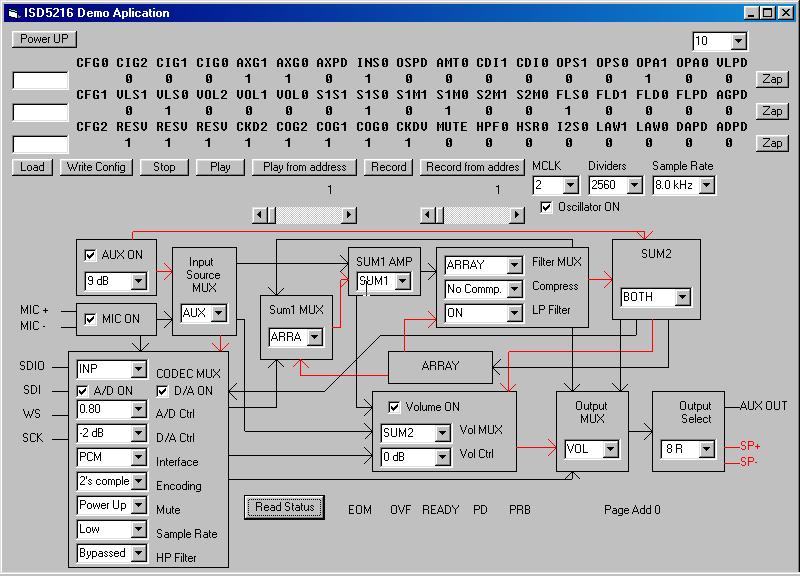Click left arrow of record address slider
The image size is (800, 576).
(x=428, y=215)
